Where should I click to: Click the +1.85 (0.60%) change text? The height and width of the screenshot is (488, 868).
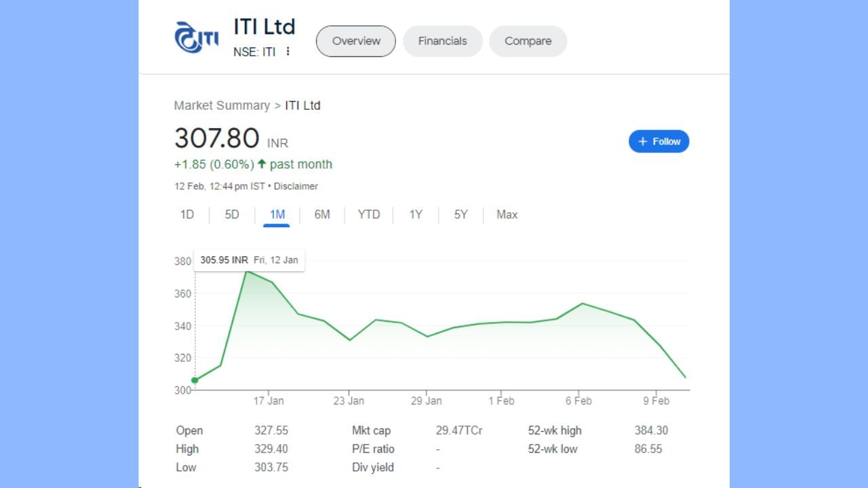click(214, 164)
